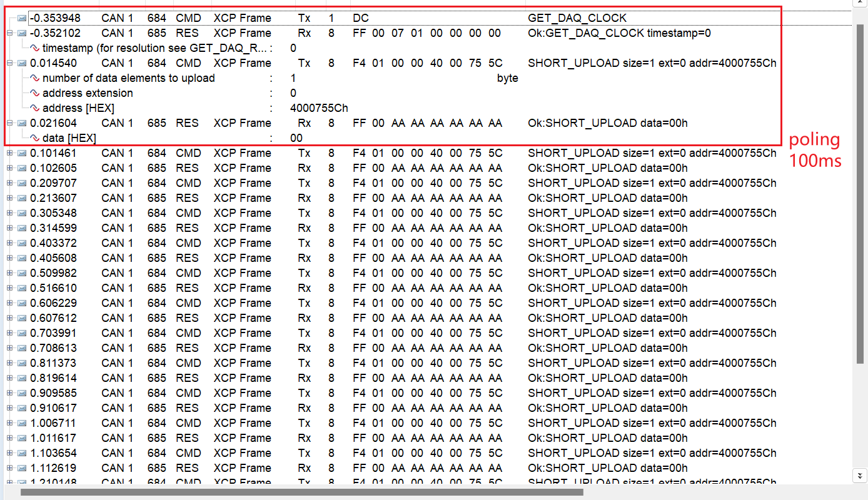Click the signal icon beside 'address [HEX]'
Viewport: 868px width, 500px height.
35,108
